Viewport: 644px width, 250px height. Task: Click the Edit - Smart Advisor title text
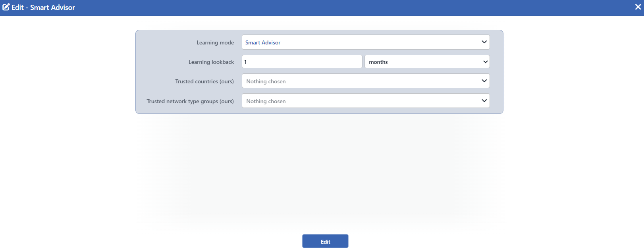click(x=43, y=7)
